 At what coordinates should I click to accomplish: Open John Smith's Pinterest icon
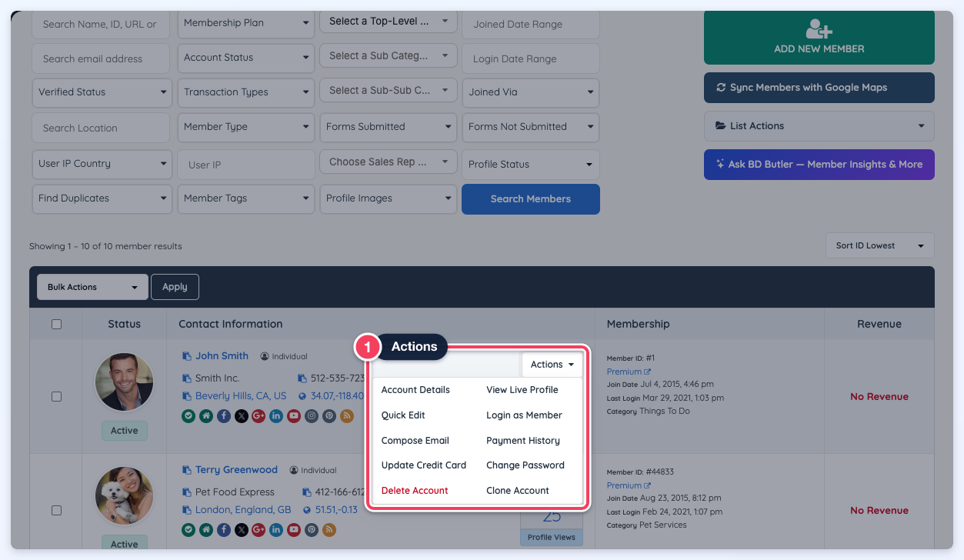[x=329, y=416]
